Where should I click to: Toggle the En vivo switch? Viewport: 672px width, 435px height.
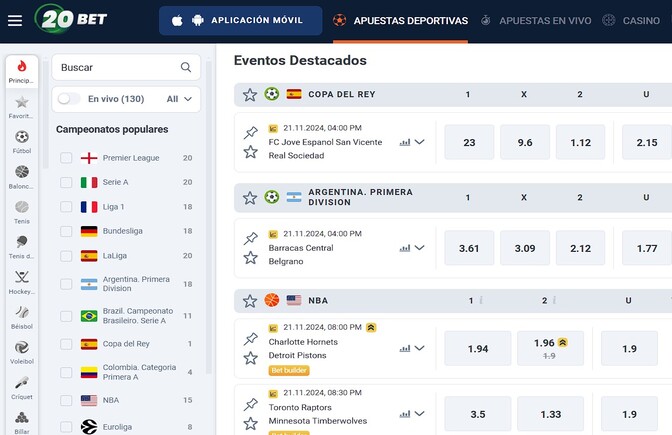click(69, 99)
